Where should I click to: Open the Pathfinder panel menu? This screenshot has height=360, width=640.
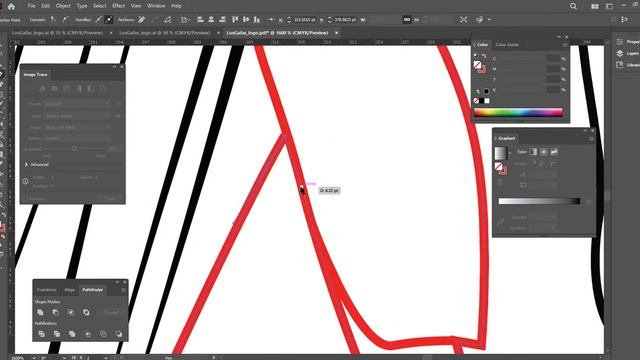(123, 290)
